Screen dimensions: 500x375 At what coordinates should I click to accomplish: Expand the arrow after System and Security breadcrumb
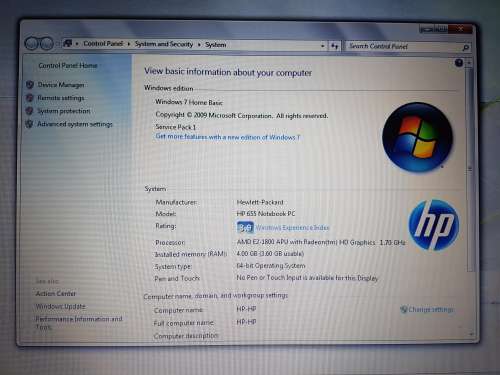[x=199, y=44]
